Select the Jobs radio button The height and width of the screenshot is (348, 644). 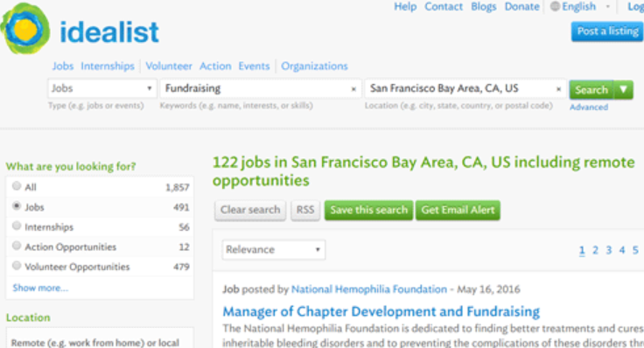pos(17,206)
